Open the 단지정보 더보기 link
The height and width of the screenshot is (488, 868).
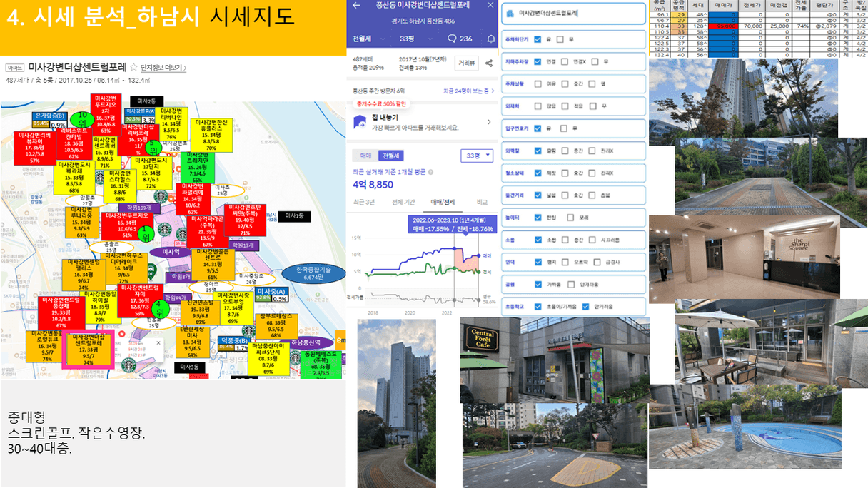163,68
